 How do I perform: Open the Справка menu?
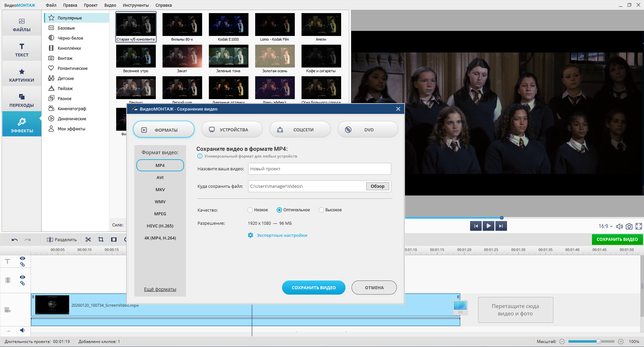coord(164,5)
